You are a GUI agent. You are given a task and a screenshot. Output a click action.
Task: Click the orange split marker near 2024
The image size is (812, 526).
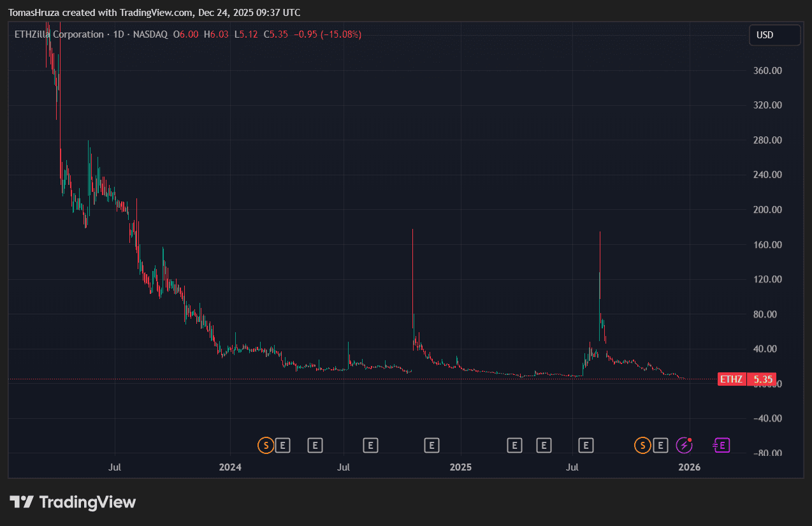point(265,445)
